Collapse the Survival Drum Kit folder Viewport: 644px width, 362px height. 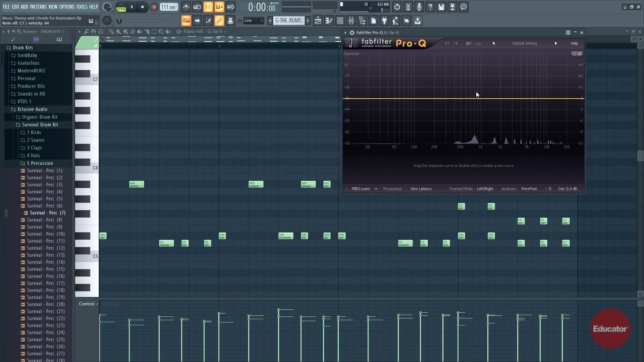40,125
